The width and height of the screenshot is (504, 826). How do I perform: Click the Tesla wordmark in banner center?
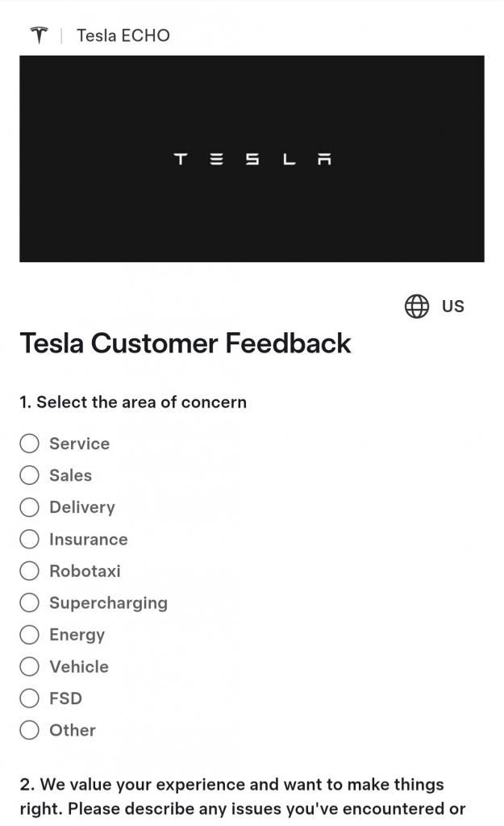coord(252,159)
